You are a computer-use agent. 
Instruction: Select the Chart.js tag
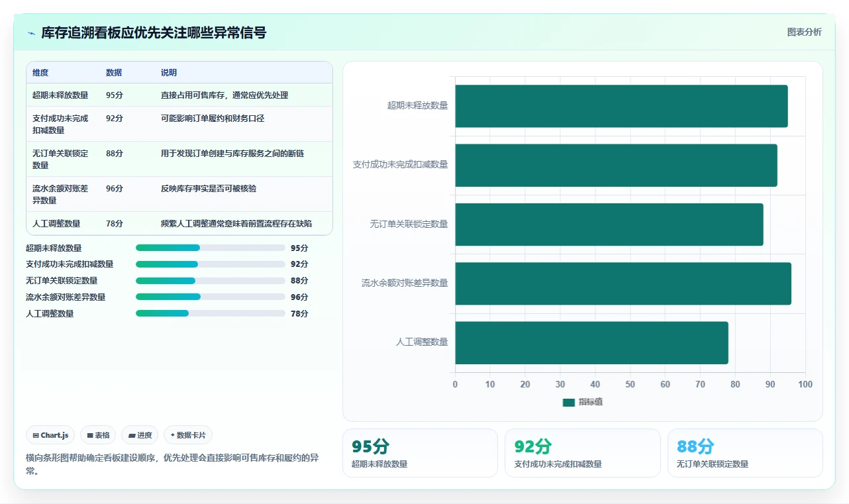50,435
